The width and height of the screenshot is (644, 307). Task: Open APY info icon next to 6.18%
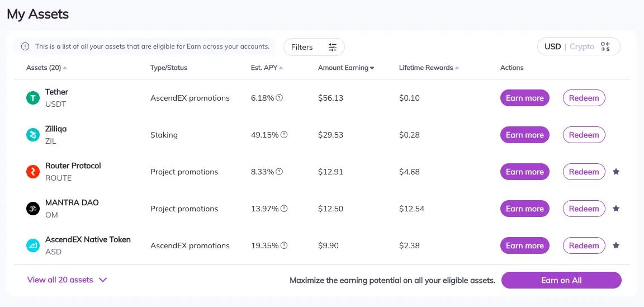tap(280, 98)
